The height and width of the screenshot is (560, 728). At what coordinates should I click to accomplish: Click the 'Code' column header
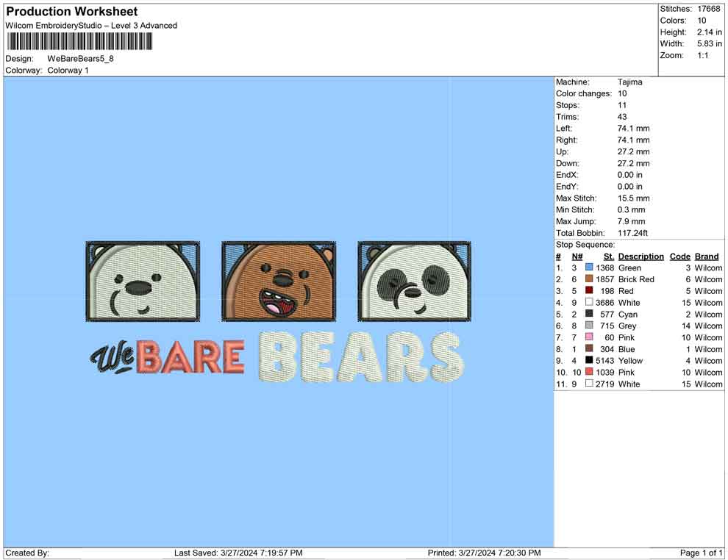click(x=680, y=256)
